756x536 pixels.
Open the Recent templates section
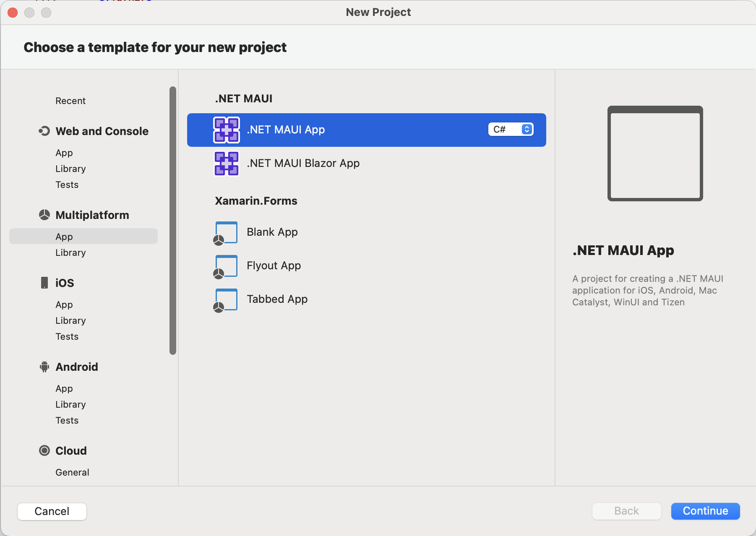pyautogui.click(x=70, y=100)
